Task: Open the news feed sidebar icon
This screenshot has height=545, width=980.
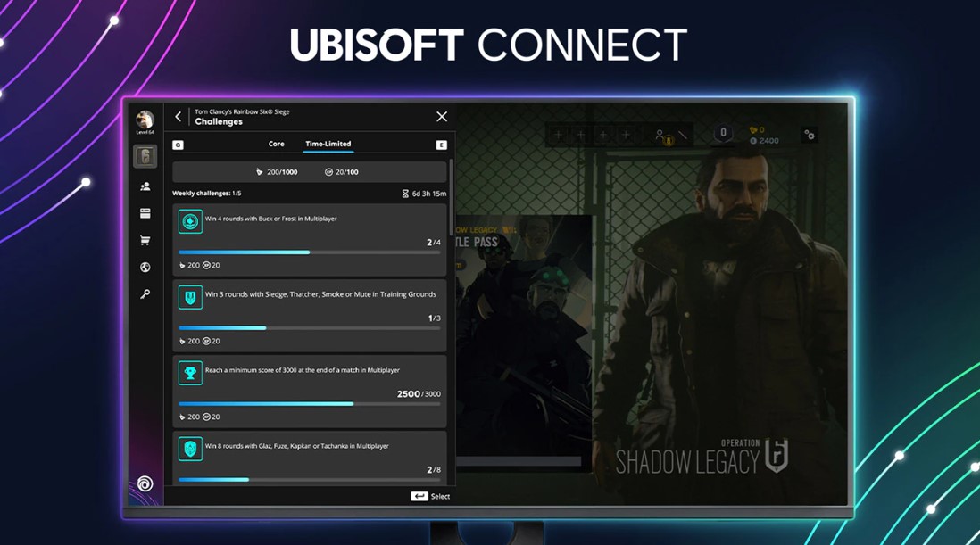Action: click(145, 213)
